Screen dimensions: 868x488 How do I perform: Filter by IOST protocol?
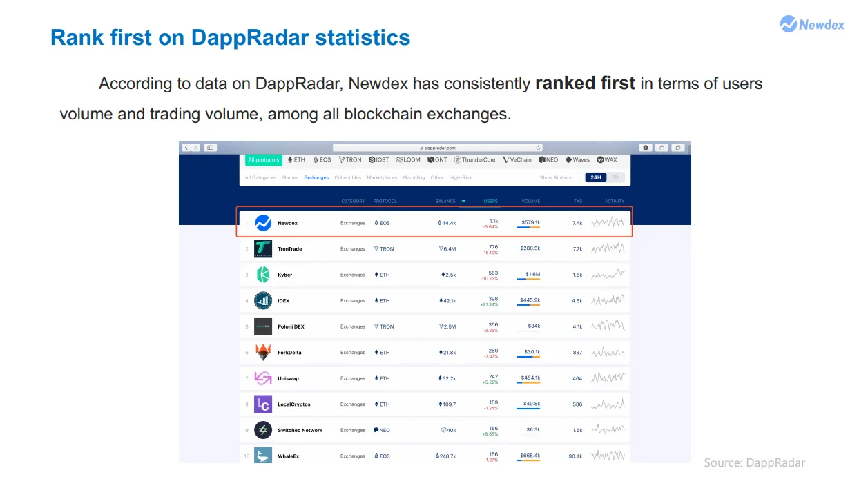[378, 160]
